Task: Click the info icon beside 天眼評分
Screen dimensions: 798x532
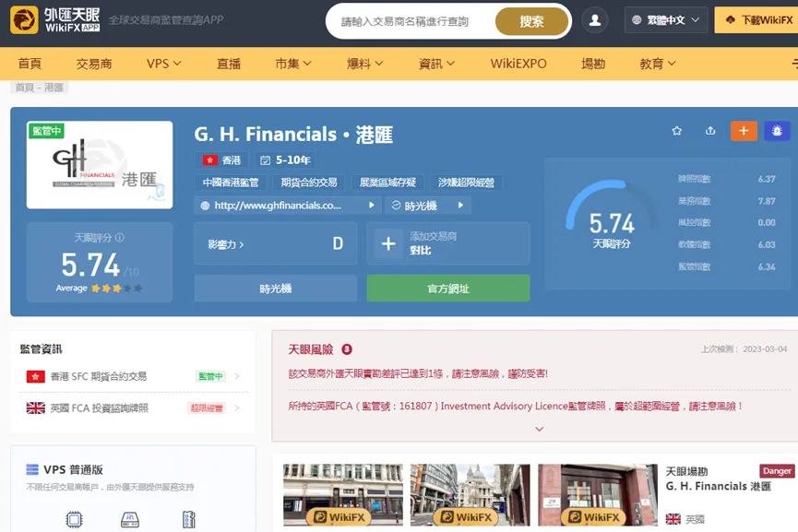Action: 120,237
